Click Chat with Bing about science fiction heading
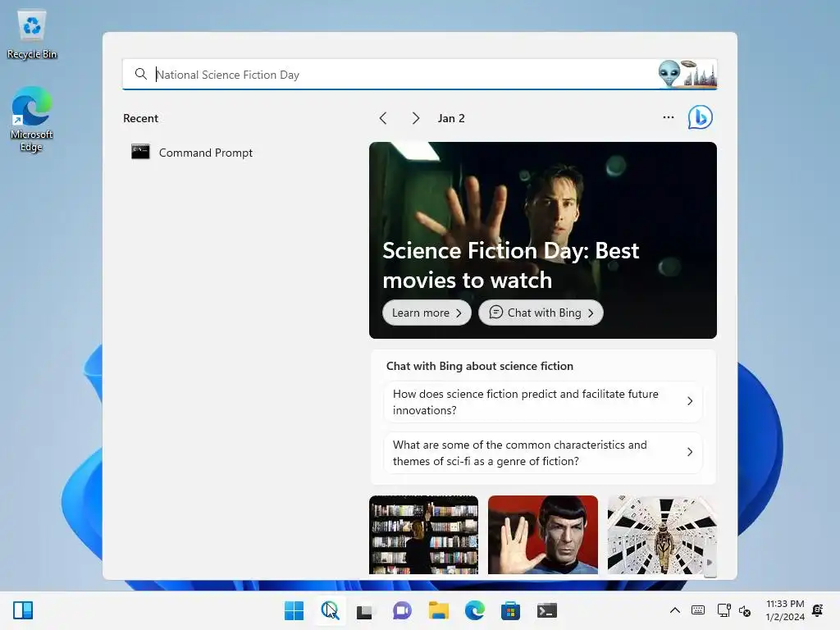Screen dimensions: 840x630 479,366
